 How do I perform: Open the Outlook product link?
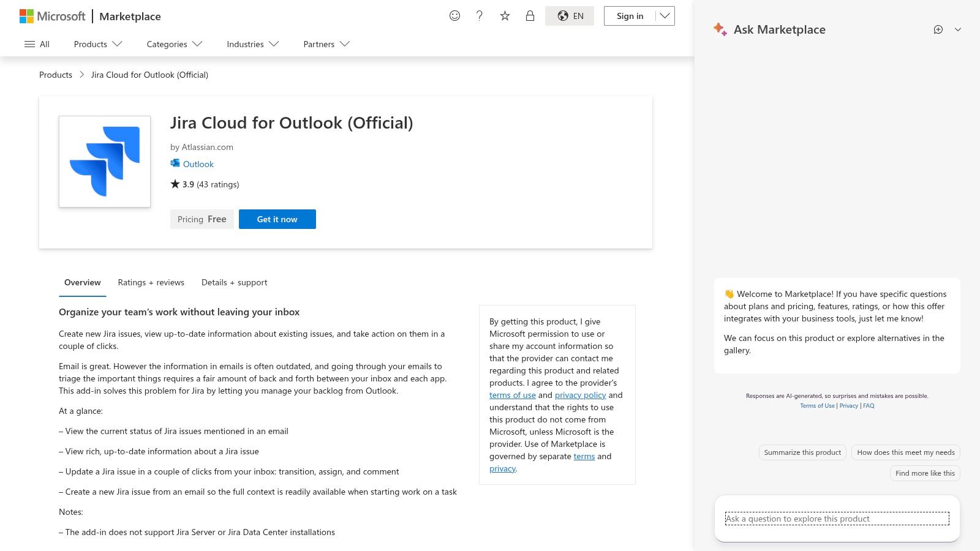tap(198, 164)
